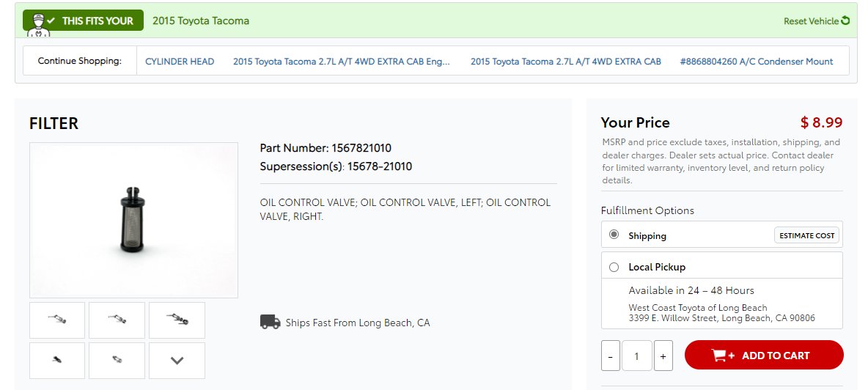Click the FILTER heading
The height and width of the screenshot is (390, 868).
(x=54, y=123)
